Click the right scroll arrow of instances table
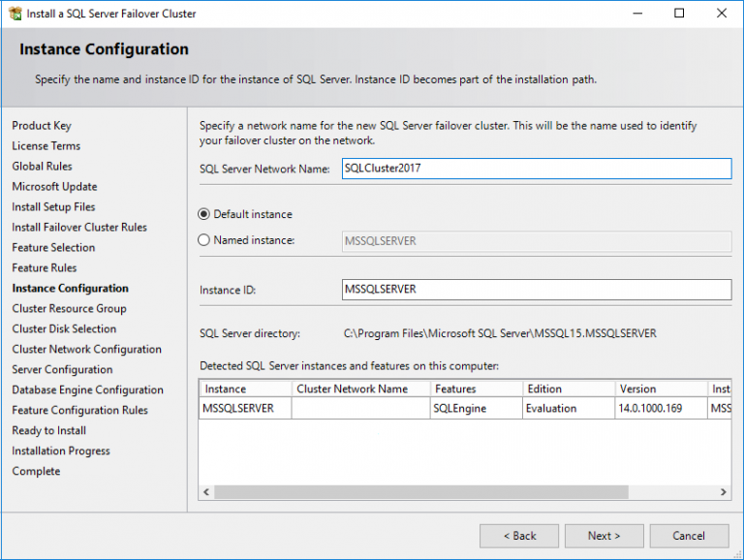Image resolution: width=744 pixels, height=560 pixels. click(x=723, y=492)
